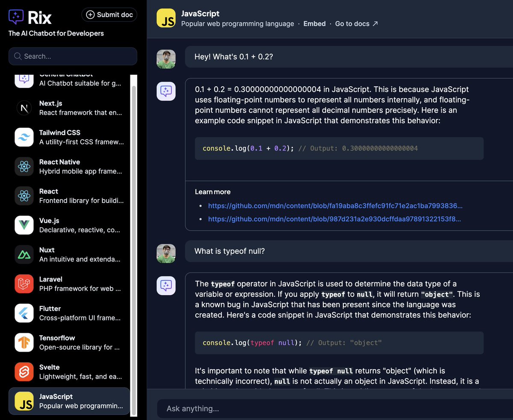This screenshot has width=513, height=420.
Task: Select the Vue.js icon
Action: pyautogui.click(x=24, y=225)
